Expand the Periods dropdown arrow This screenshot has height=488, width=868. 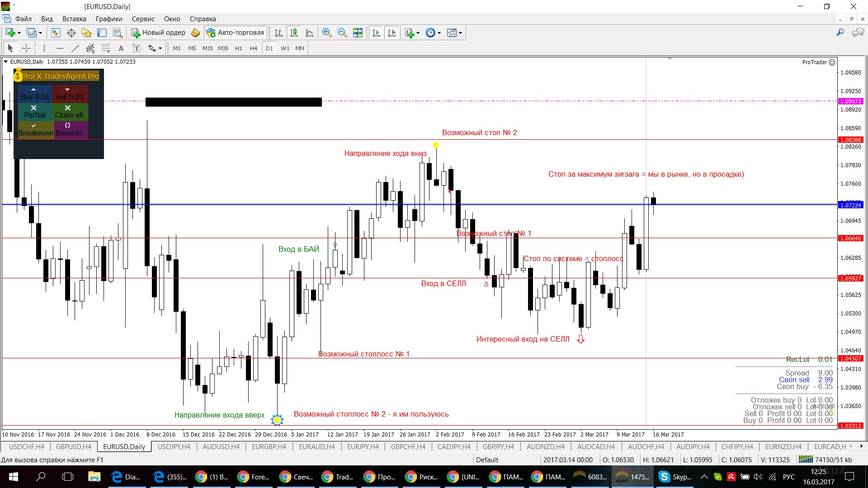pos(439,33)
